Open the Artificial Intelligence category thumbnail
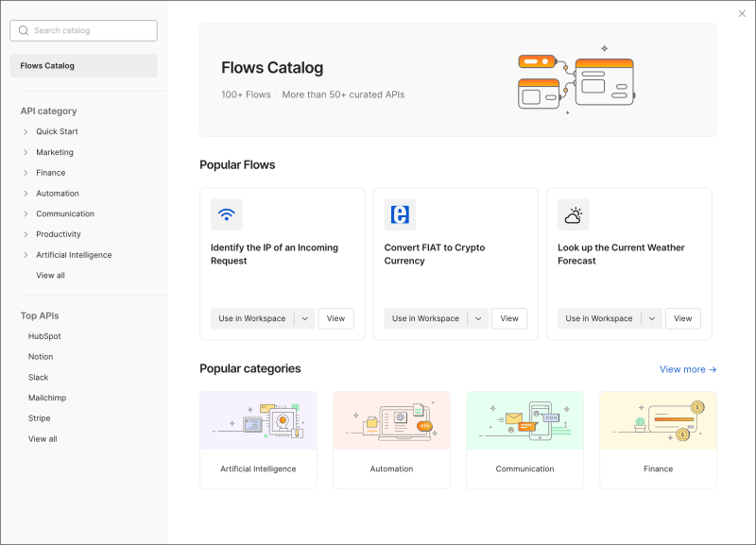This screenshot has width=756, height=545. pyautogui.click(x=258, y=420)
